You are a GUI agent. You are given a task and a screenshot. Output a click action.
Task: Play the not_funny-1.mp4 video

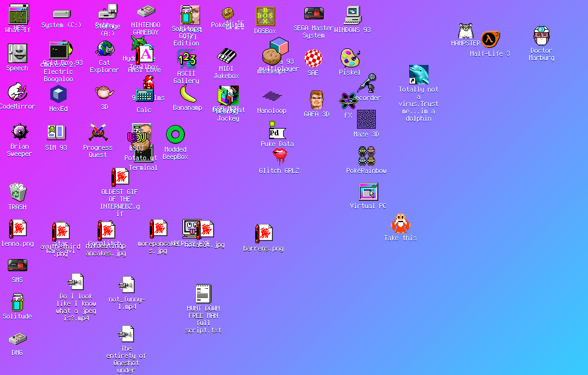[127, 283]
